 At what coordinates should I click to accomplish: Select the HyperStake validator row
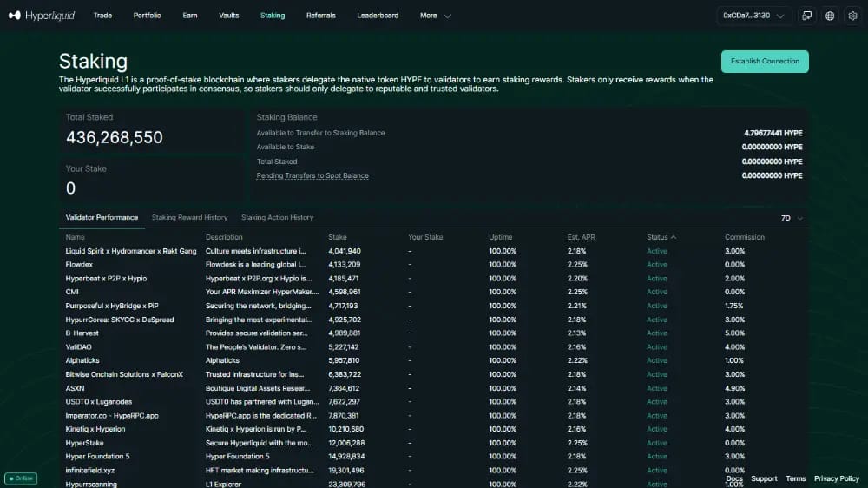coord(433,443)
